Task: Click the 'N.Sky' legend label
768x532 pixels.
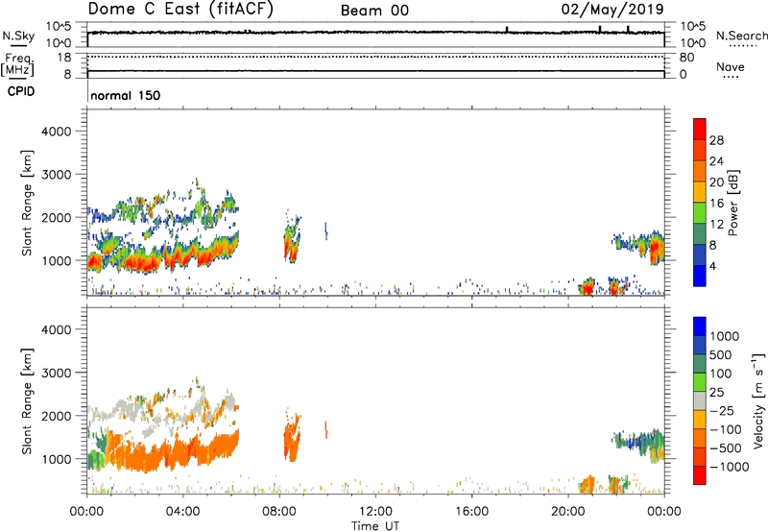Action: [x=18, y=36]
